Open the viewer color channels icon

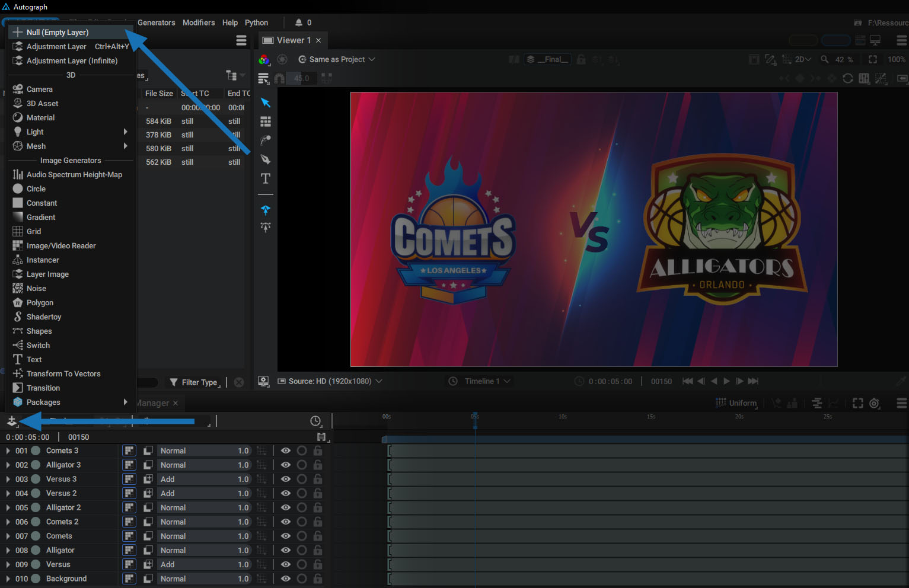pos(264,59)
